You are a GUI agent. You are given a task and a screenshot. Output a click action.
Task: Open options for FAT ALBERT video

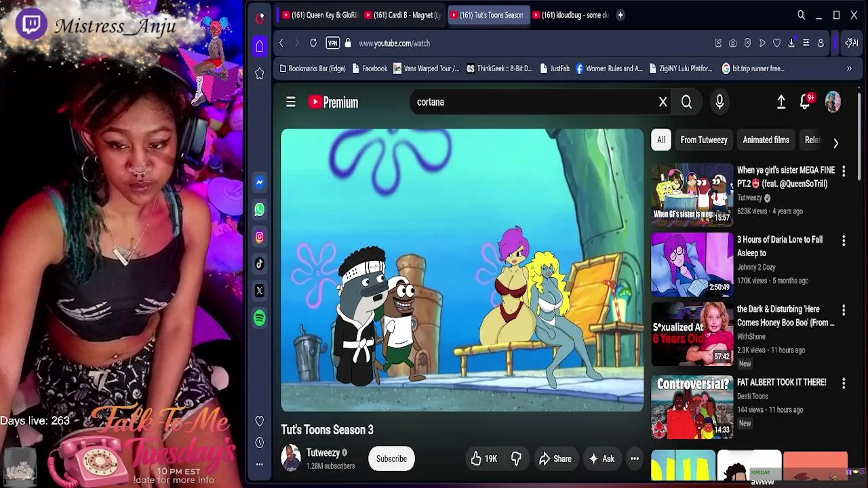844,384
